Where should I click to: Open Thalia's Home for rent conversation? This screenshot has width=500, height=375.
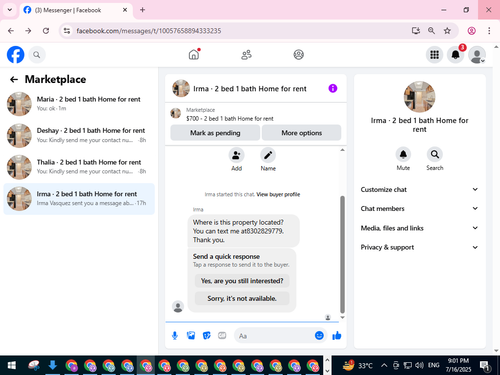[79, 166]
